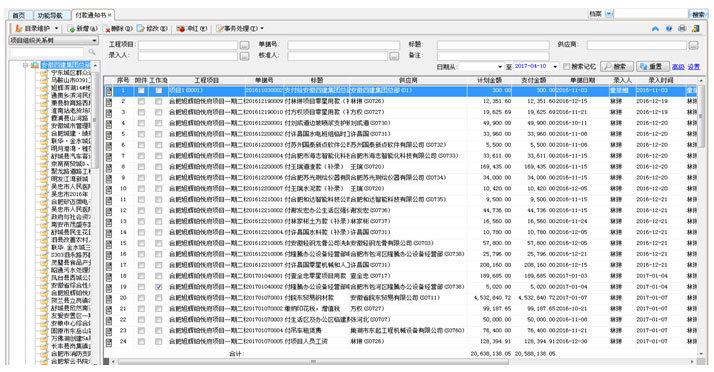
Task: Open the 录入人 lookup ellipsis button
Action: pyautogui.click(x=245, y=56)
